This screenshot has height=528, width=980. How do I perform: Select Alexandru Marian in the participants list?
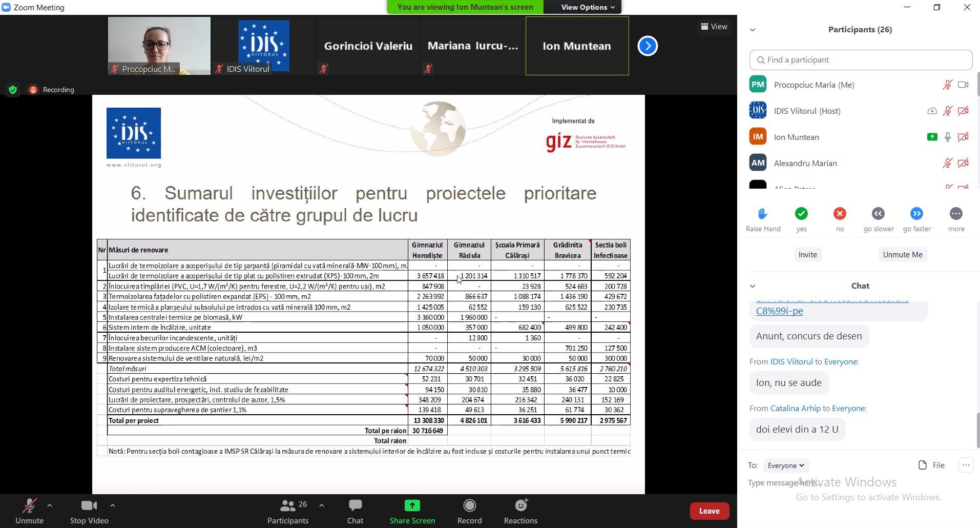861,163
